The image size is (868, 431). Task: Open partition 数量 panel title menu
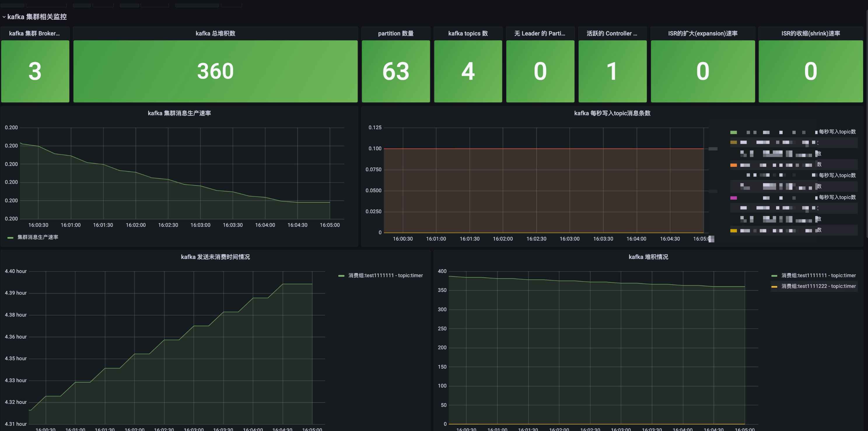(395, 33)
